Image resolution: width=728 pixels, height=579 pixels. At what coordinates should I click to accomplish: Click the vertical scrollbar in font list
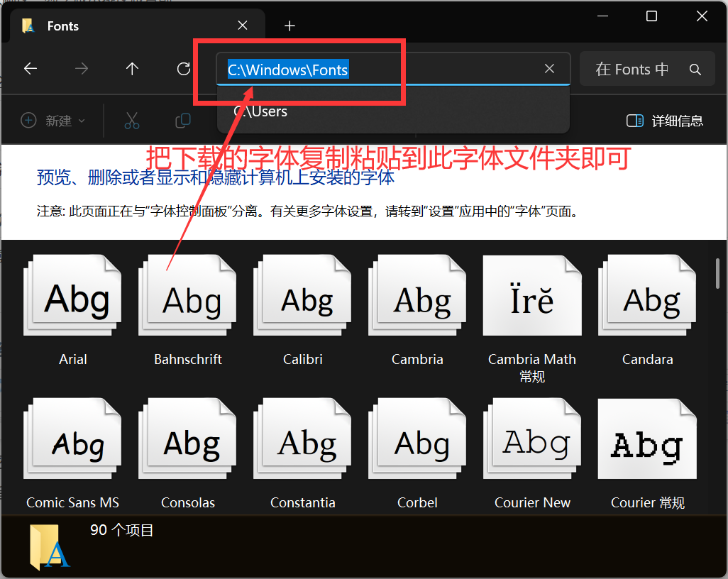click(x=718, y=275)
